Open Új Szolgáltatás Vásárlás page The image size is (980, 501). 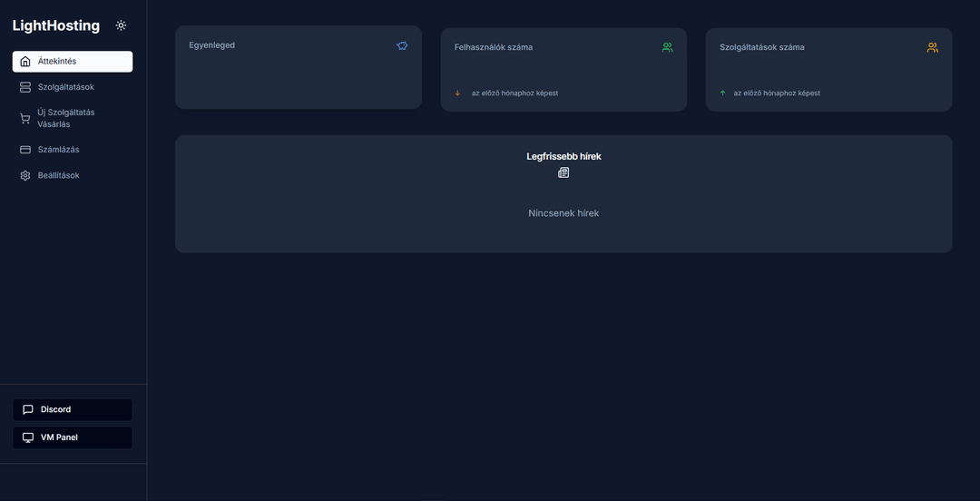(65, 118)
